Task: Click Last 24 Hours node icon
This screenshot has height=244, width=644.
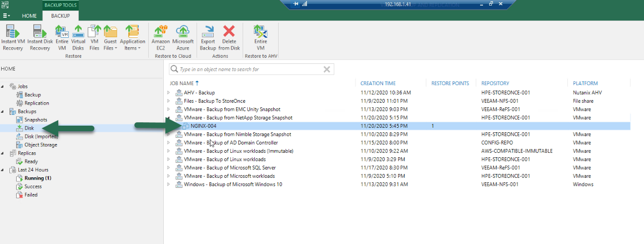Action: click(12, 170)
